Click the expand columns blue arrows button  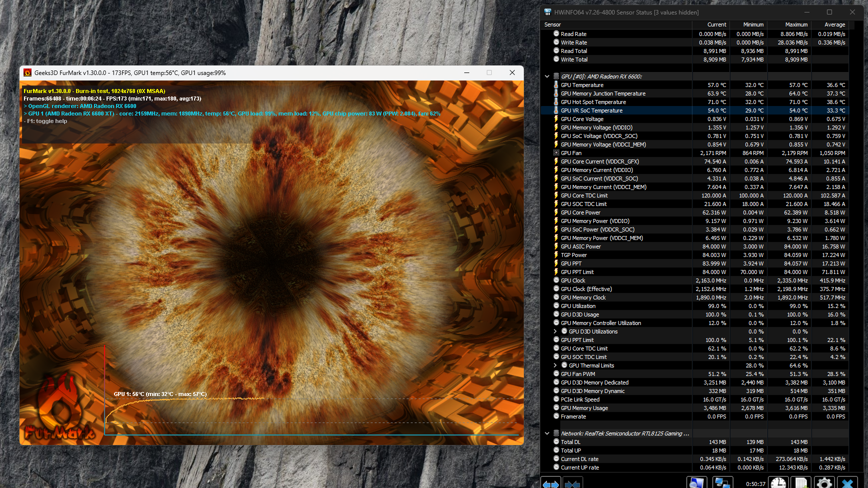[551, 483]
